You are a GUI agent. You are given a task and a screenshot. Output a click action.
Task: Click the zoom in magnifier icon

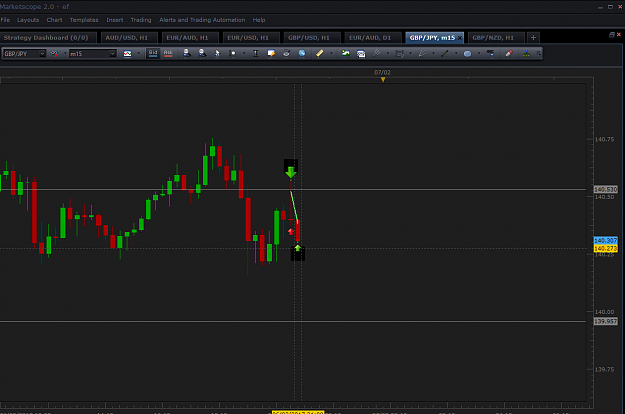(187, 53)
